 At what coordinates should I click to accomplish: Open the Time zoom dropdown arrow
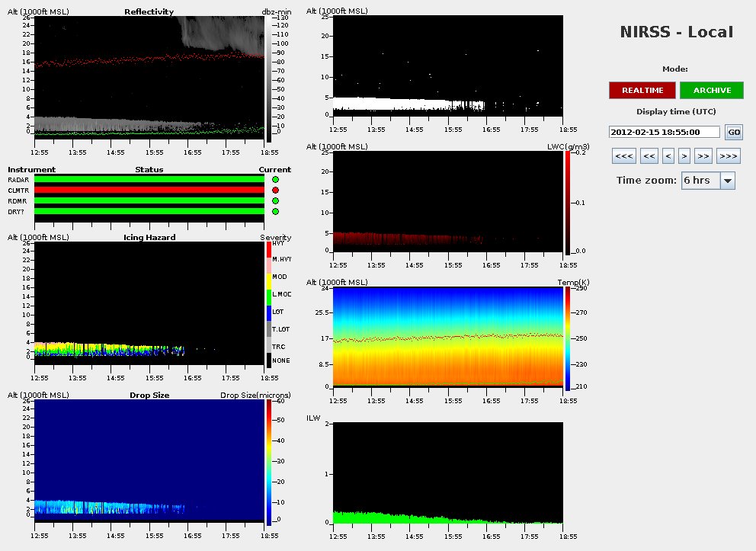click(x=727, y=181)
